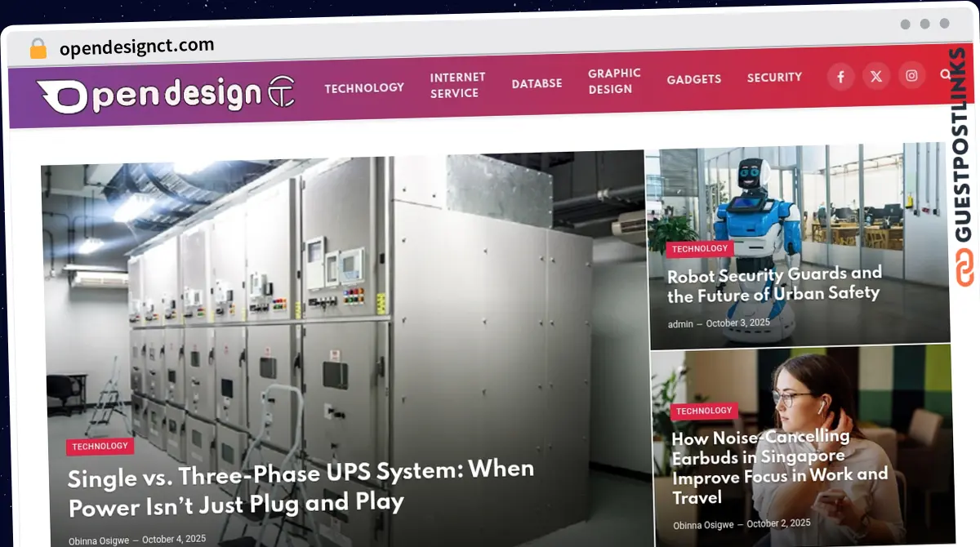
Task: Open the SECURITY section
Action: [774, 77]
